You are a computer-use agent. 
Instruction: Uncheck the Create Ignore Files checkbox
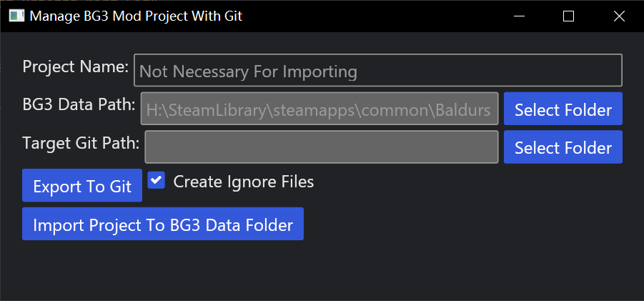156,180
